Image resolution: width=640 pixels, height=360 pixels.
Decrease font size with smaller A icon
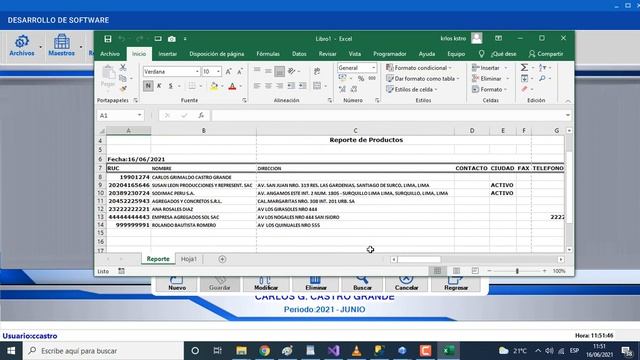(240, 71)
